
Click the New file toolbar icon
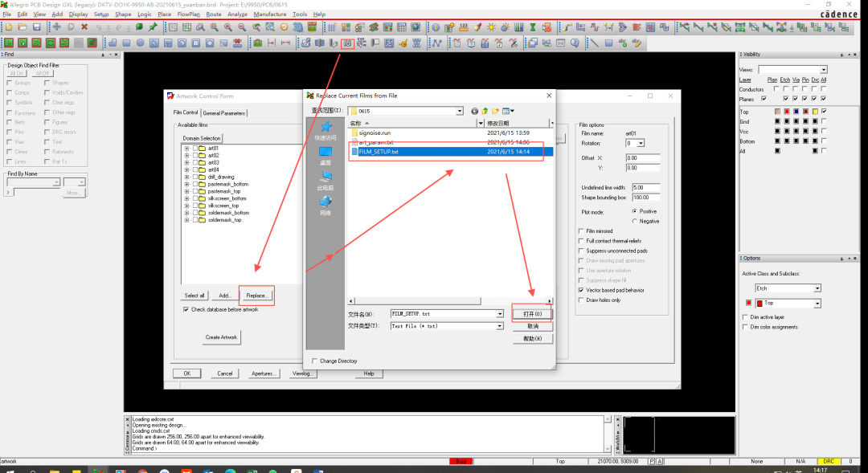coord(9,27)
